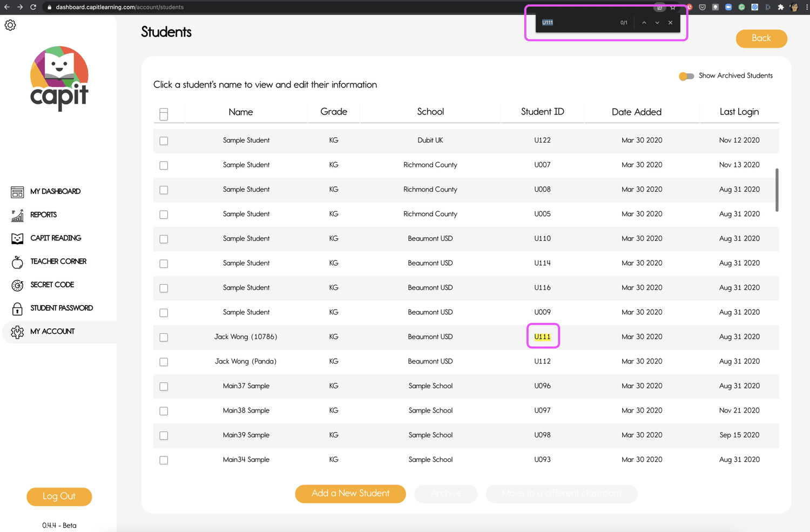Check the box for student U122

coord(164,141)
